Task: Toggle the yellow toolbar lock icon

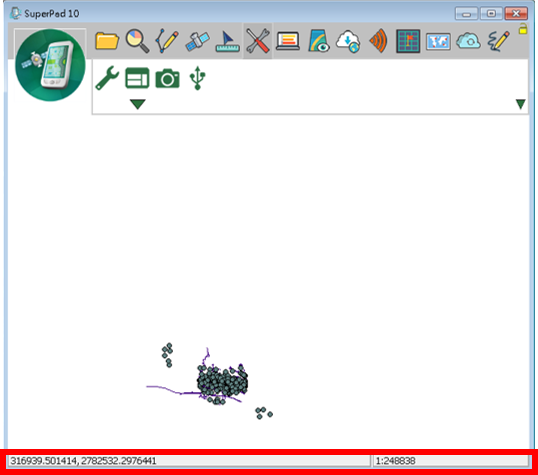Action: pos(523,29)
